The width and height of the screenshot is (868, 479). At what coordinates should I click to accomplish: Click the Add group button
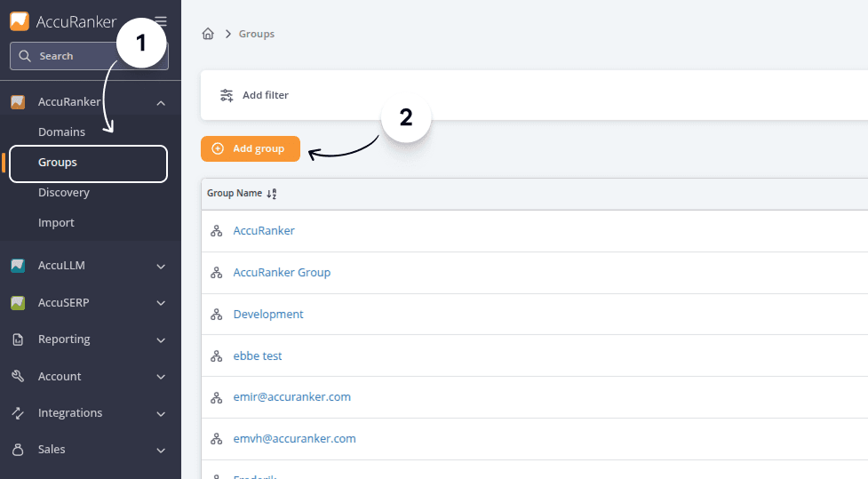251,149
